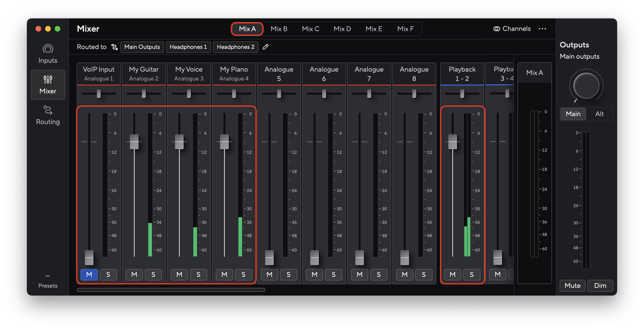Switch to the Mix E tab
The width and height of the screenshot is (644, 331).
coord(374,29)
